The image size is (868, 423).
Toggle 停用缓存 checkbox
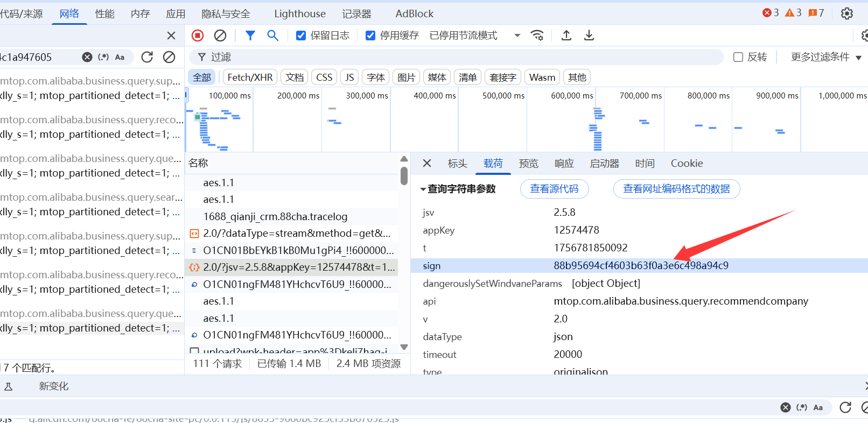click(x=370, y=36)
